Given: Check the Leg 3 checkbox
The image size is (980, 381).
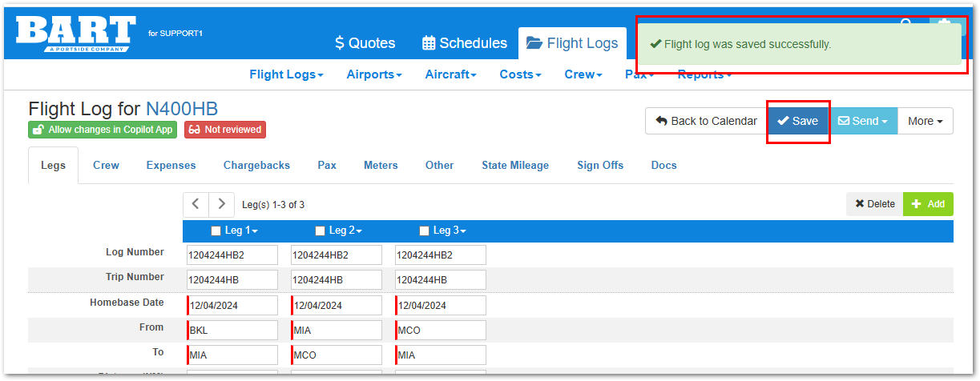Looking at the screenshot, I should pyautogui.click(x=424, y=231).
